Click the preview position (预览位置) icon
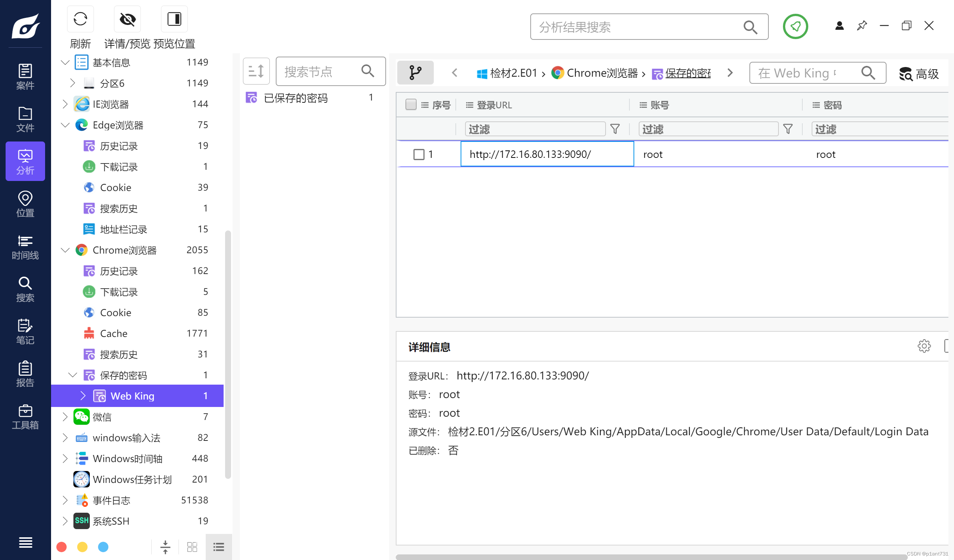 tap(174, 19)
